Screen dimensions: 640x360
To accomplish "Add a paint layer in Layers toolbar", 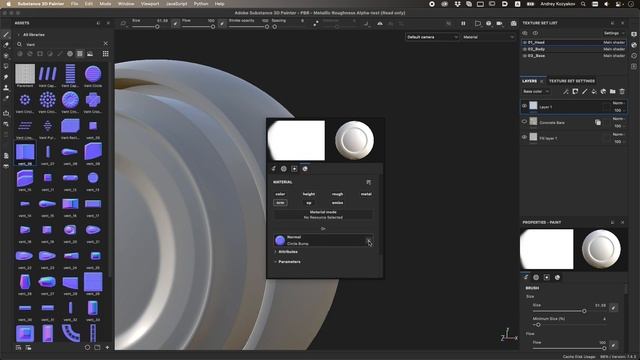I will pyautogui.click(x=584, y=91).
